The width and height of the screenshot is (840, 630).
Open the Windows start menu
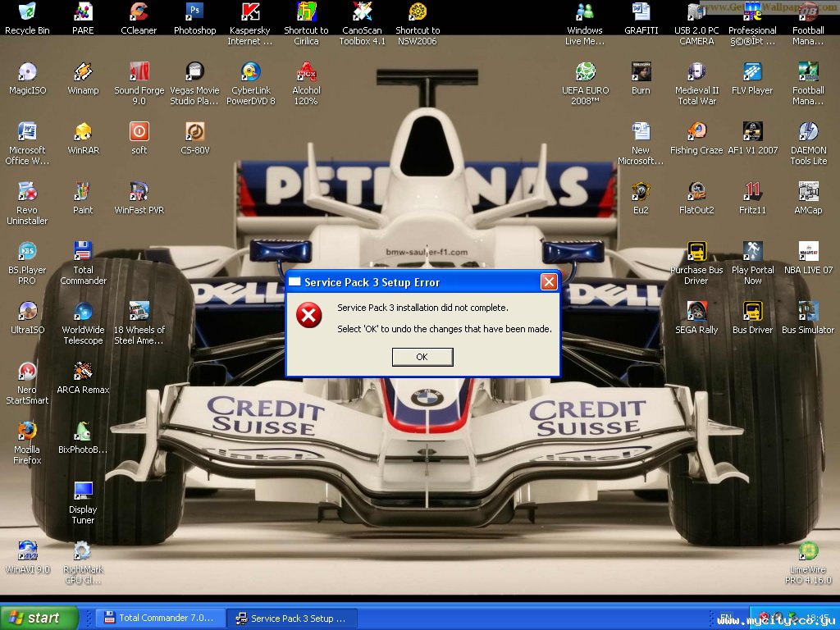click(39, 618)
